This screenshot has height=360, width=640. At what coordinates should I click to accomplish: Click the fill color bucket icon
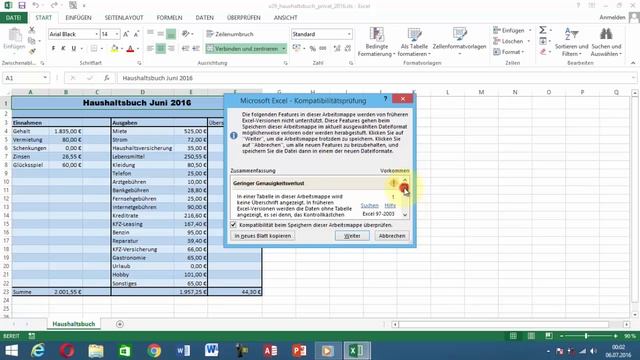(114, 49)
